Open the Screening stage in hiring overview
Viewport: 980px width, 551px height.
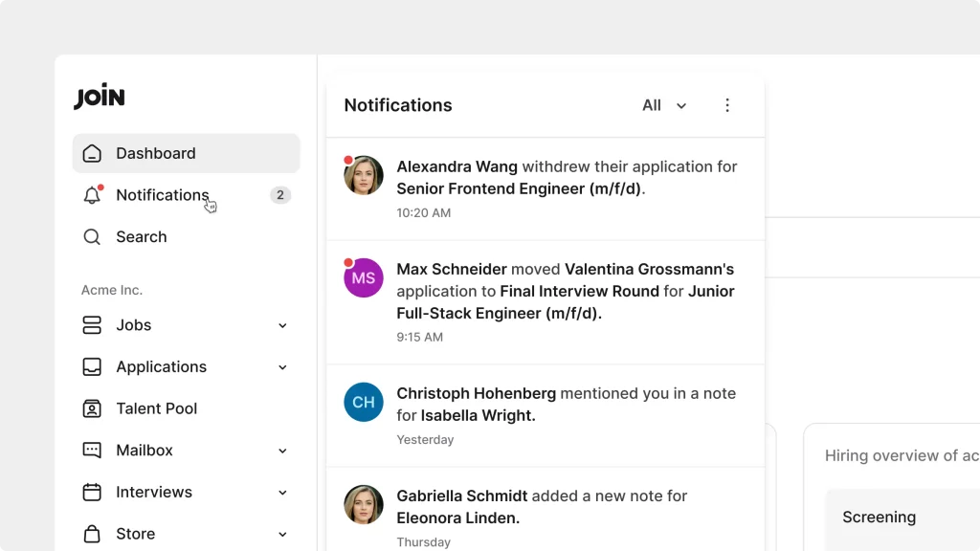[x=879, y=517]
